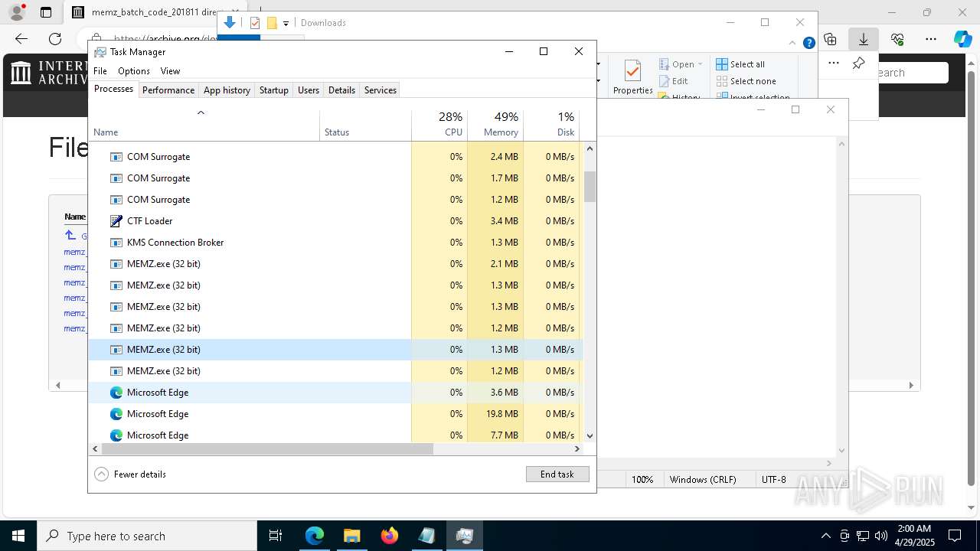Select the MEMZ.exe process using 2.1 MB

pyautogui.click(x=335, y=263)
